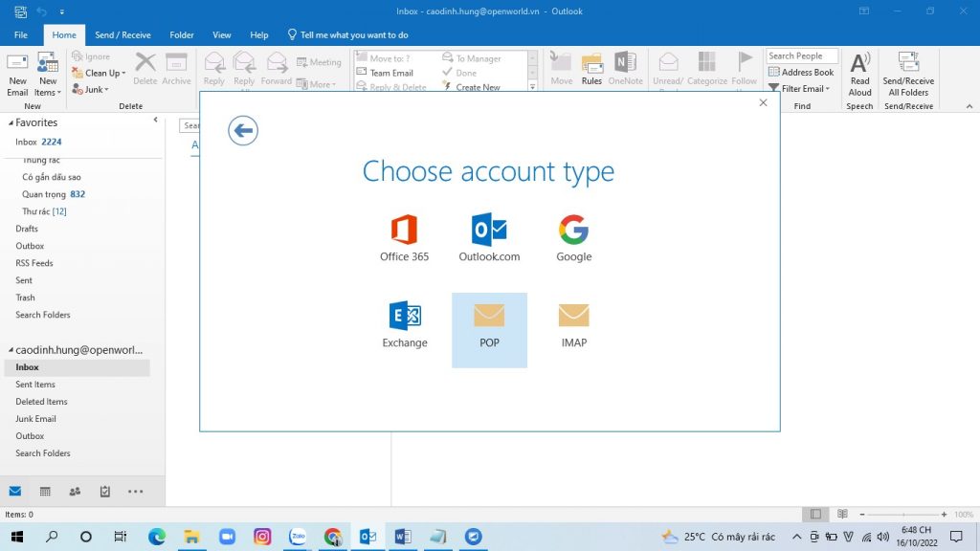Choose the Office 365 account type
This screenshot has width=980, height=551.
[404, 238]
